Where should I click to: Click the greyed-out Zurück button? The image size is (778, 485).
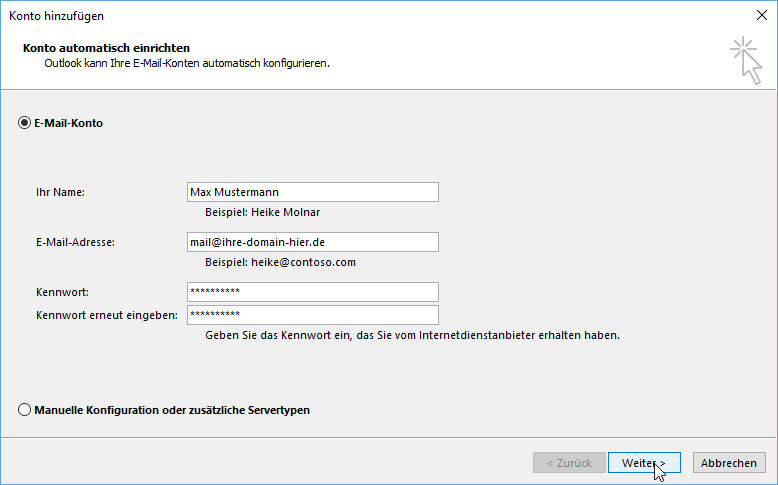coord(569,463)
